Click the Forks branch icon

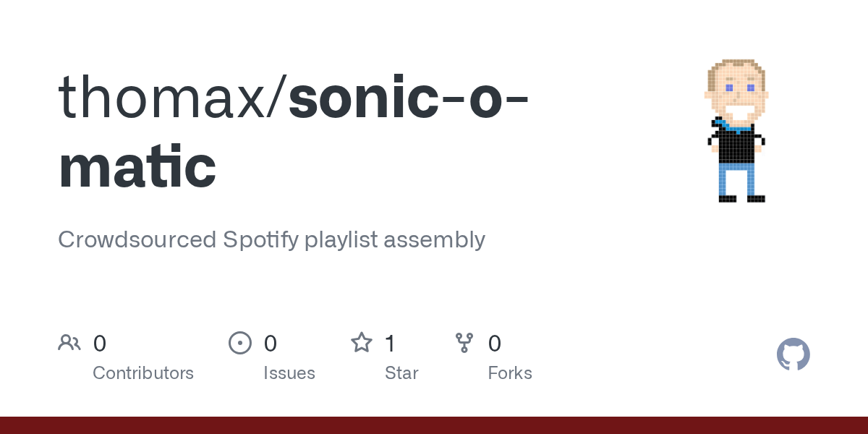coord(464,343)
